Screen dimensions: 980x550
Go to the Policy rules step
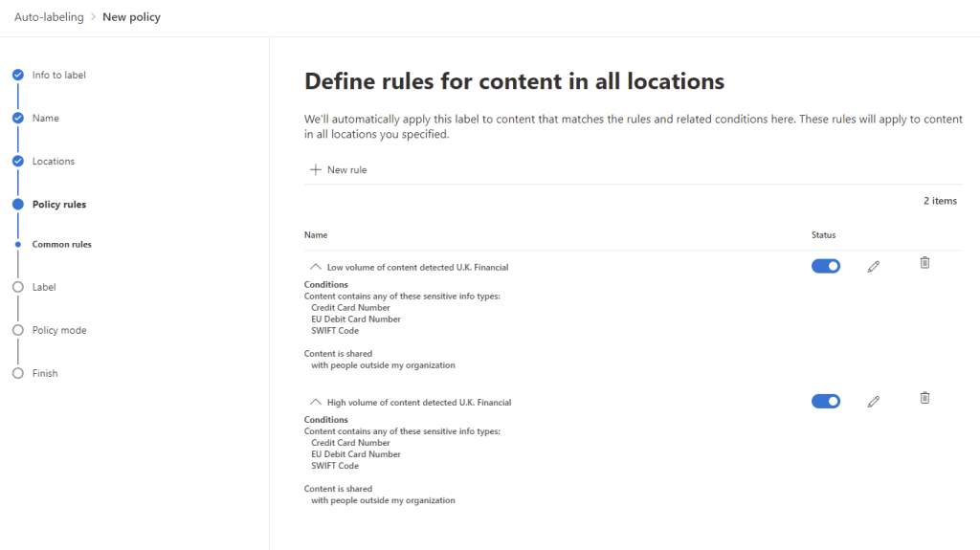58,205
